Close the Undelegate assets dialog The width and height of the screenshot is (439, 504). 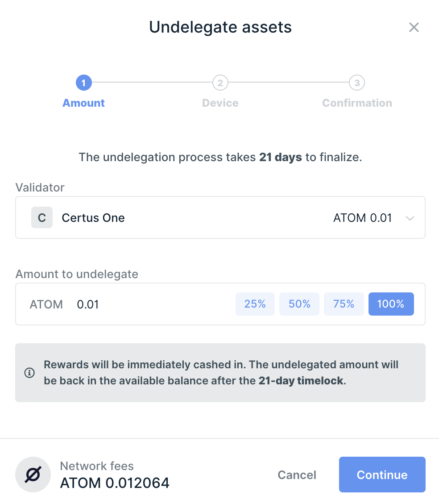click(x=414, y=28)
